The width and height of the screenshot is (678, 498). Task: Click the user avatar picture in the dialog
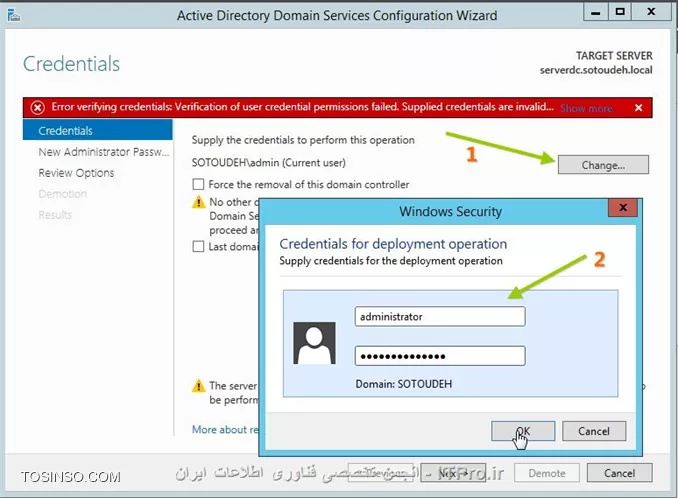[314, 343]
